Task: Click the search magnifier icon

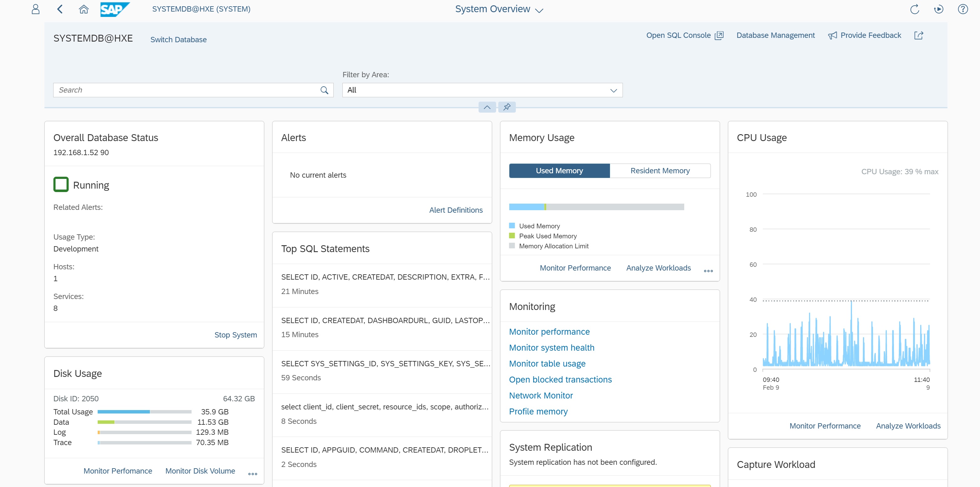Action: pos(324,90)
